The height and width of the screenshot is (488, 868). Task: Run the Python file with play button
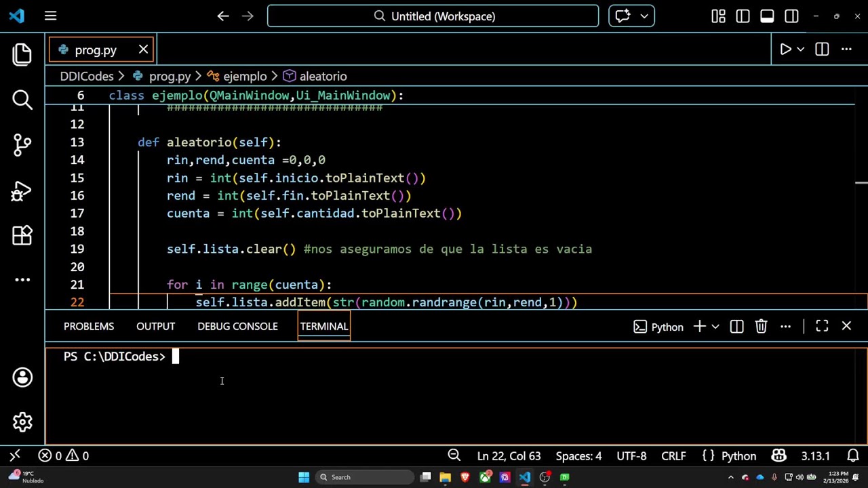pos(785,49)
